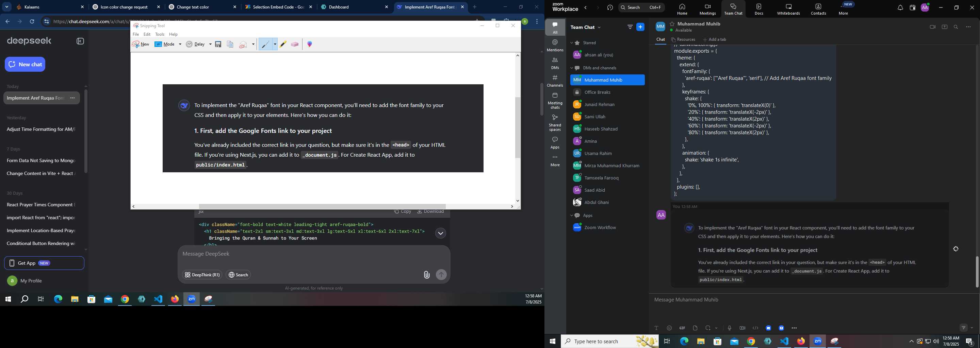Open Edit with Paint 3D balloon icon
The width and height of the screenshot is (980, 348).
[310, 45]
